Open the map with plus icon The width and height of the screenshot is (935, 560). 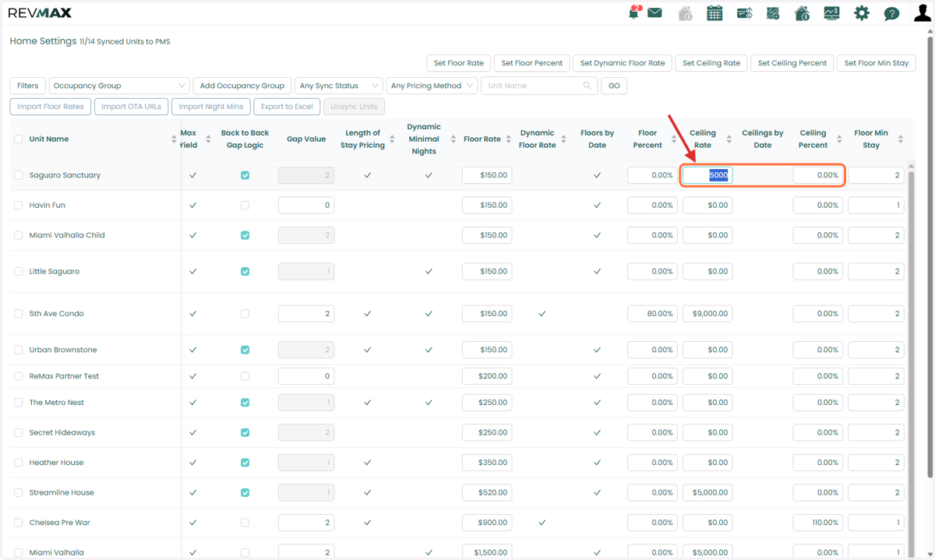(x=773, y=13)
